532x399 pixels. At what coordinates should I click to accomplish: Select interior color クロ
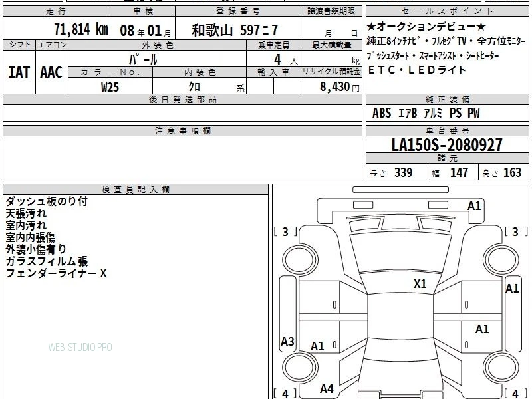194,86
